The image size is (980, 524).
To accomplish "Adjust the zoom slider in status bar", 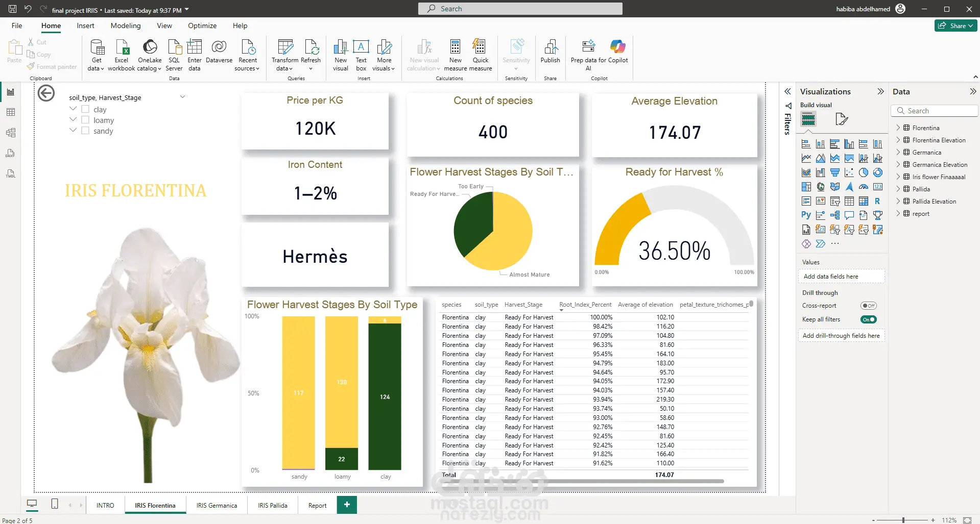I will click(903, 520).
